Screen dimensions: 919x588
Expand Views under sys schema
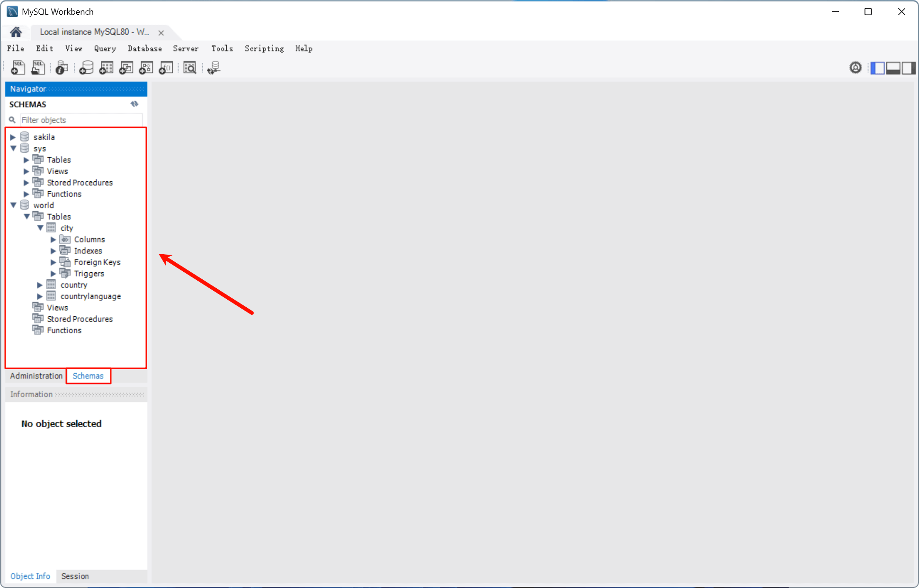point(27,171)
